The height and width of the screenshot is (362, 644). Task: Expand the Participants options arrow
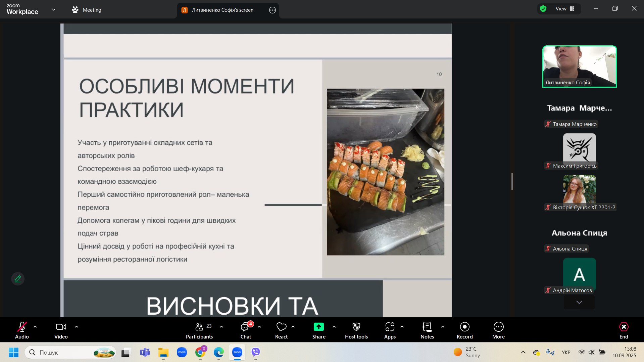221,327
